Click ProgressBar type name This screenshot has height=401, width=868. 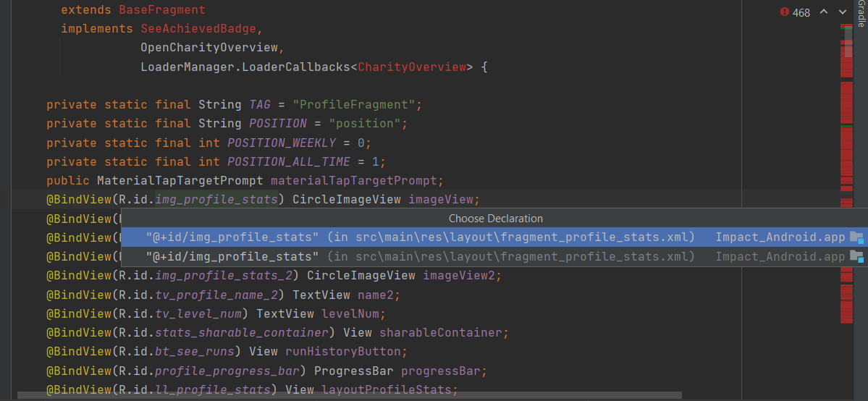[354, 370]
